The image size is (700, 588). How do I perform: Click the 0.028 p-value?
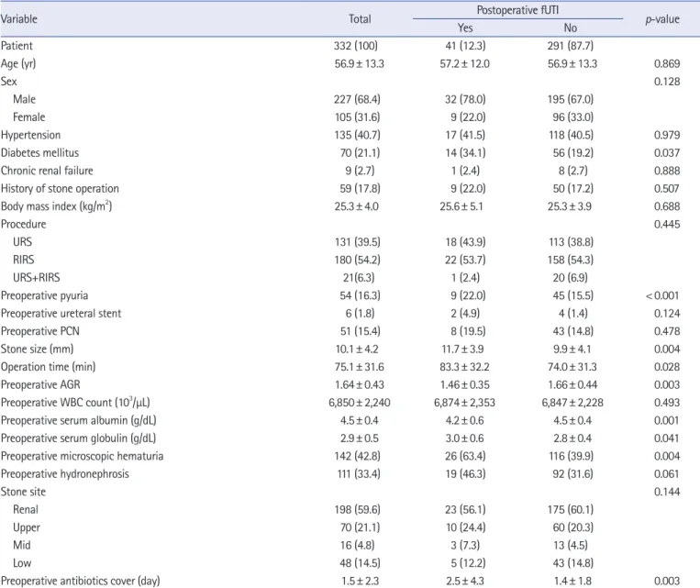(x=667, y=367)
